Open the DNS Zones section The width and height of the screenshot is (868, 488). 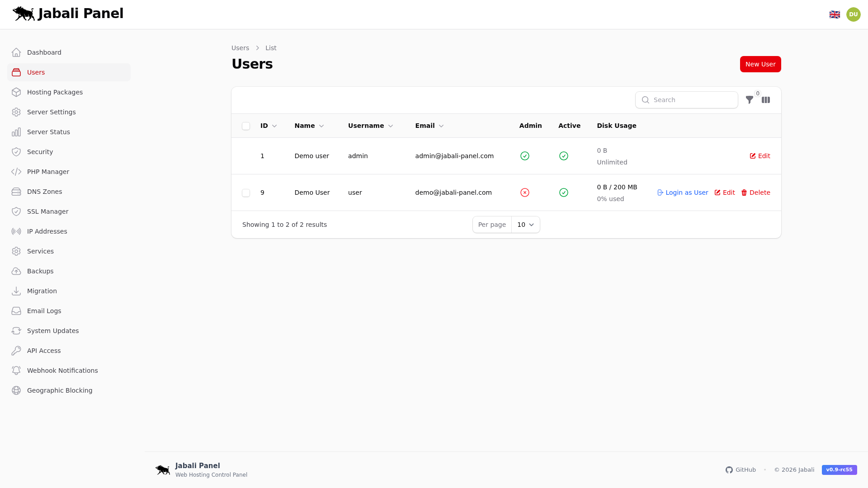coord(44,192)
